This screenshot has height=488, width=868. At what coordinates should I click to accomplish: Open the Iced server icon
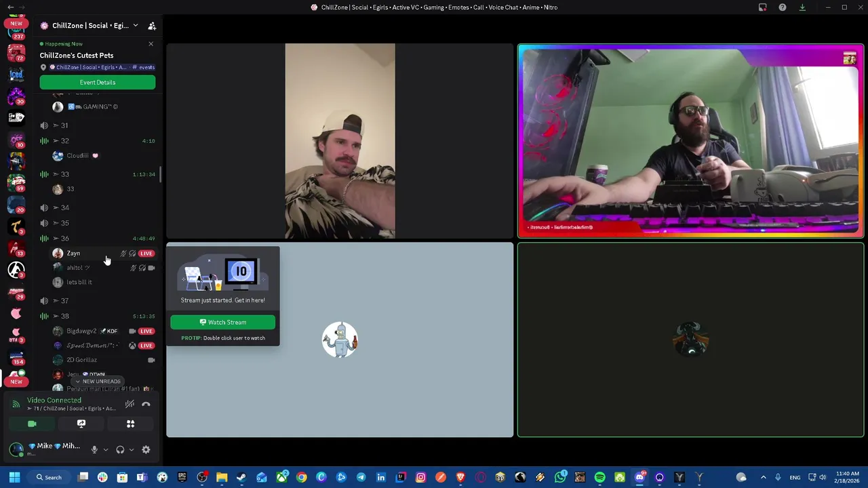(x=16, y=75)
